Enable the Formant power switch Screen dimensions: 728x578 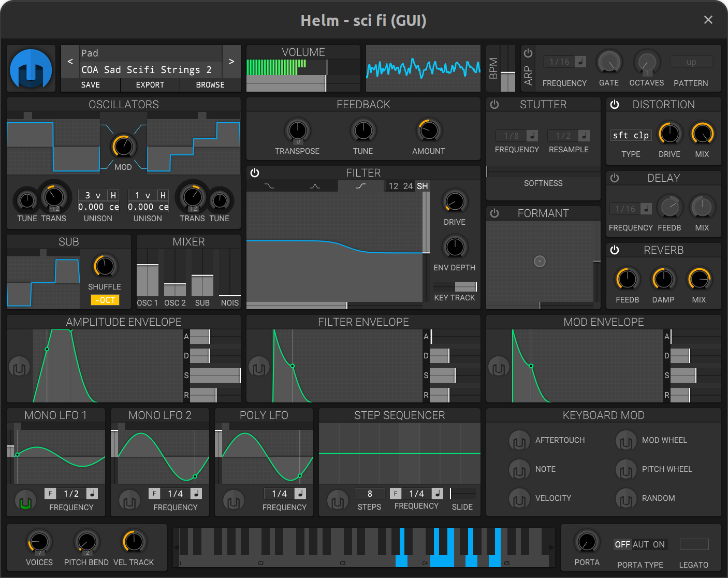494,213
